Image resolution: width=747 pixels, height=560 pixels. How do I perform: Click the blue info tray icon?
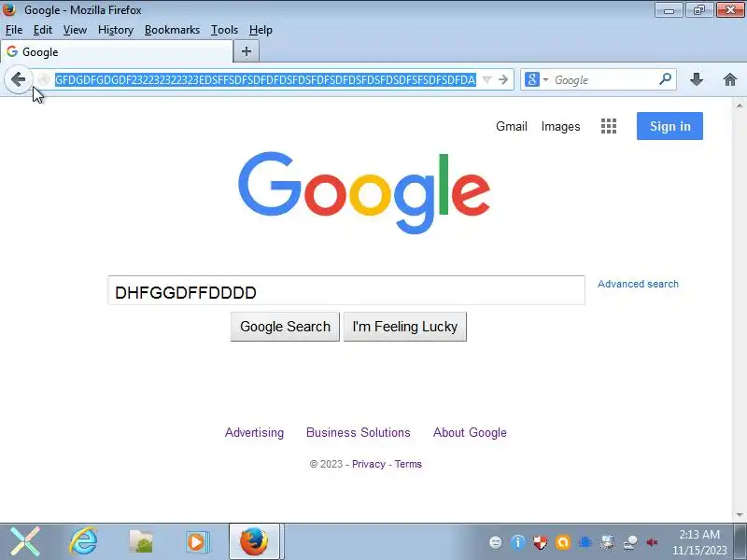(x=518, y=542)
